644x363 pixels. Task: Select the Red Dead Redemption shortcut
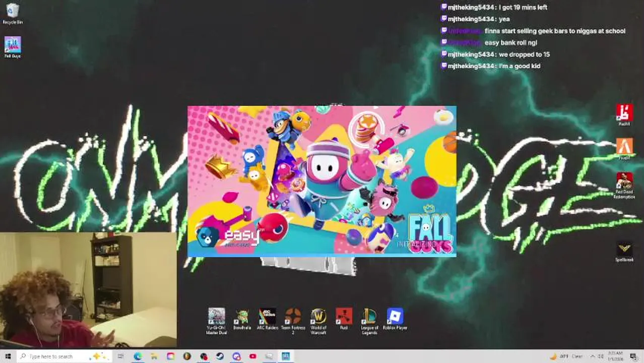point(624,186)
